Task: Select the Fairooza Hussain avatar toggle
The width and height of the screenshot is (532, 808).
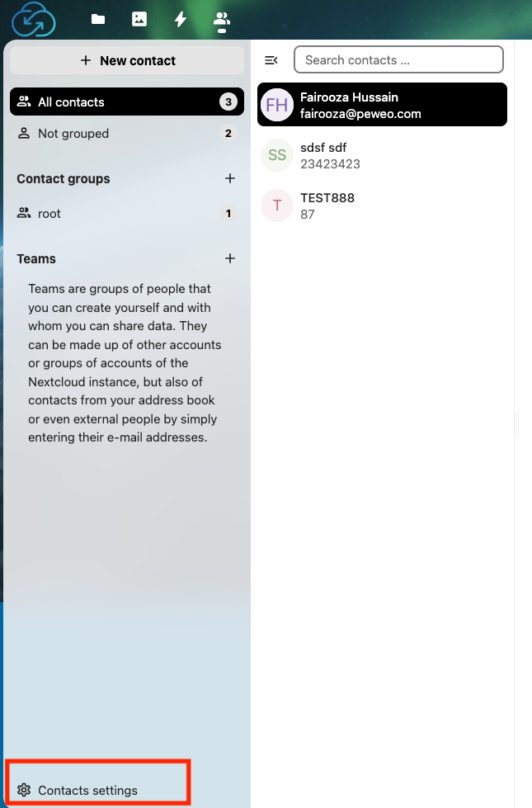Action: pyautogui.click(x=276, y=104)
